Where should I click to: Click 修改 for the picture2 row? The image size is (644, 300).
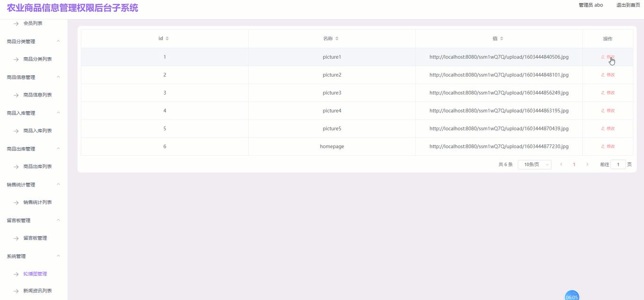click(x=608, y=75)
